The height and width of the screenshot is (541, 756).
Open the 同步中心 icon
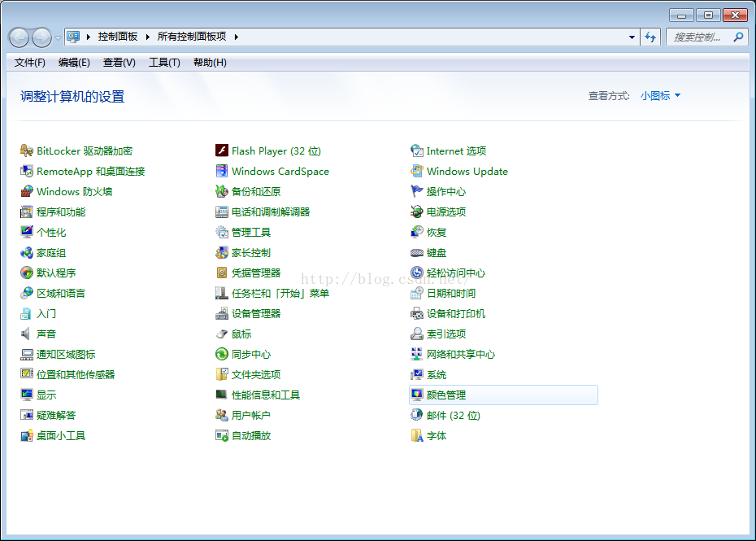coord(221,354)
